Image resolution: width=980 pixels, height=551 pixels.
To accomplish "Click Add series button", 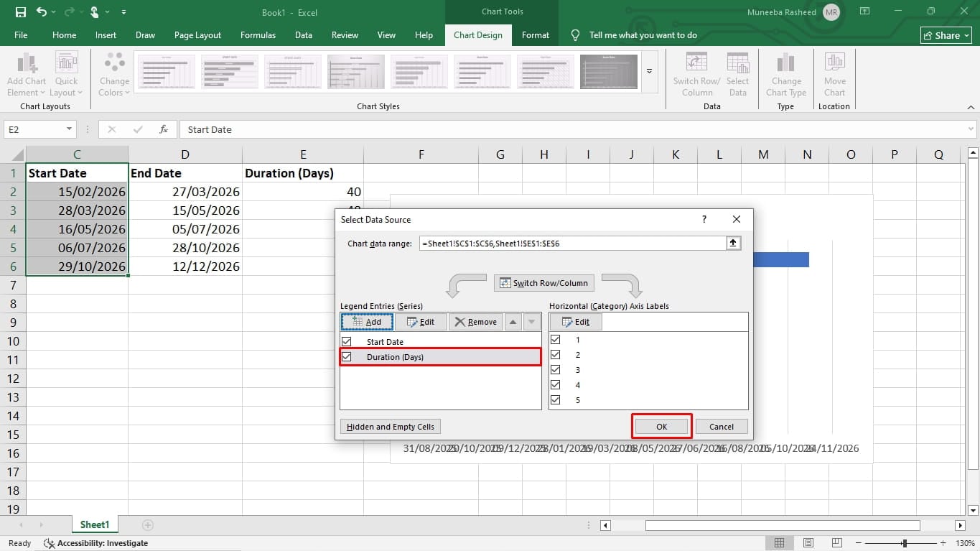I will tap(367, 322).
